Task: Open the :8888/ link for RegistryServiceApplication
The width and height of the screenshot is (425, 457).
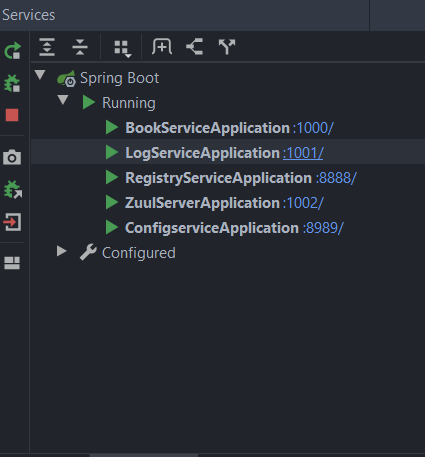Action: [x=336, y=178]
